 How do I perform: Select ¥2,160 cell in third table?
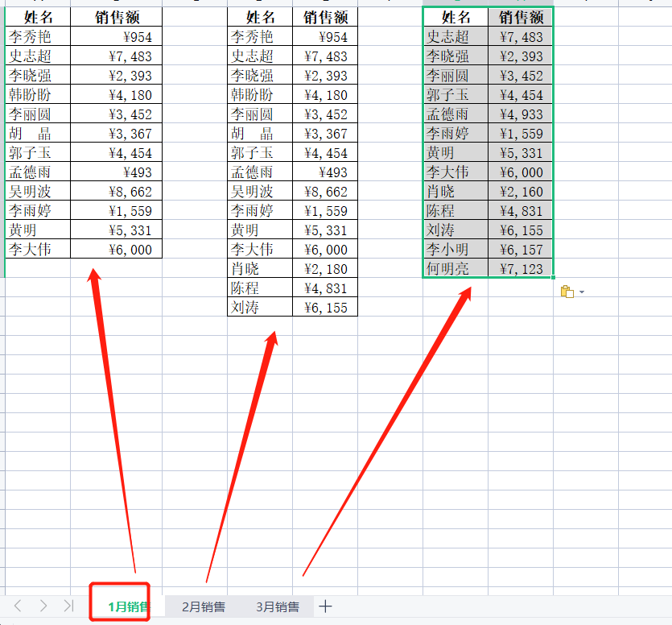click(x=521, y=191)
